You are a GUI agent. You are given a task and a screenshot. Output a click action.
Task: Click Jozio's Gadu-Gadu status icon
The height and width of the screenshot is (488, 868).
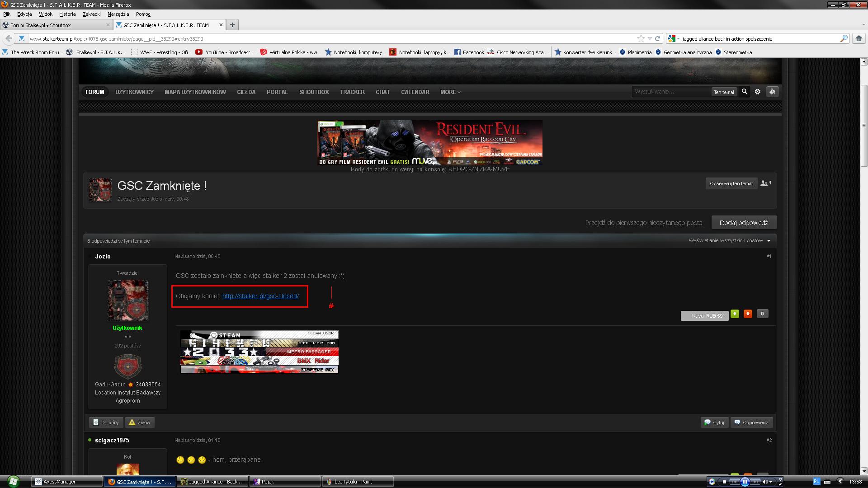131,385
